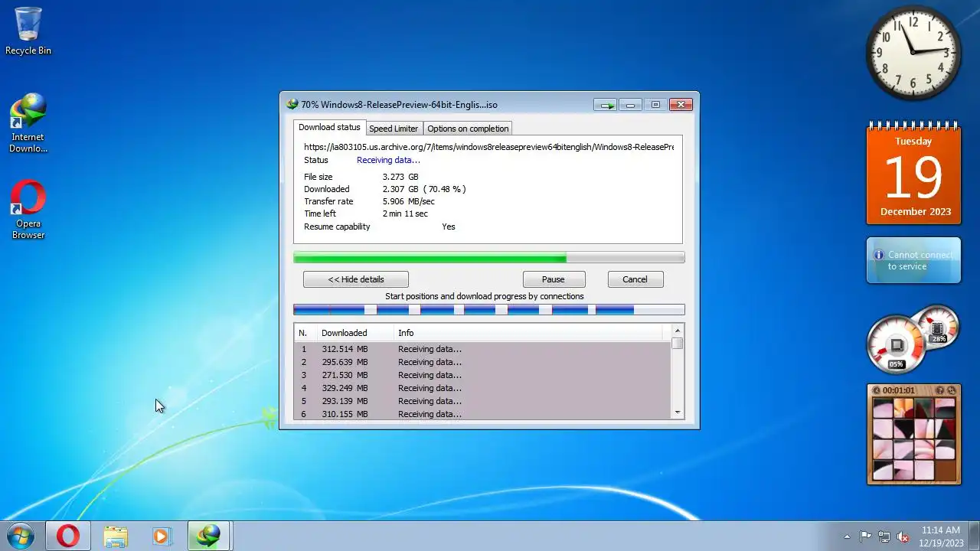The image size is (980, 551).
Task: Click the N. column header
Action: 305,333
